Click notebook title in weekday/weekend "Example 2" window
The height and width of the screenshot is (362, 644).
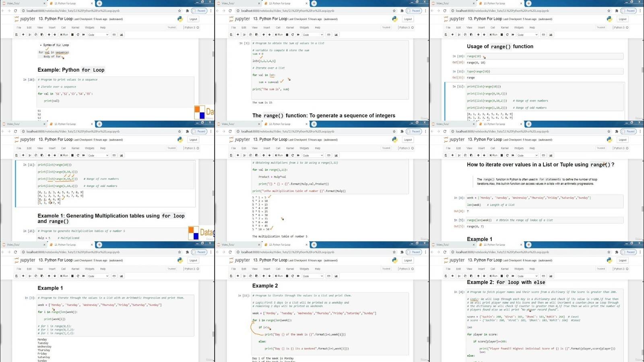[x=270, y=260]
